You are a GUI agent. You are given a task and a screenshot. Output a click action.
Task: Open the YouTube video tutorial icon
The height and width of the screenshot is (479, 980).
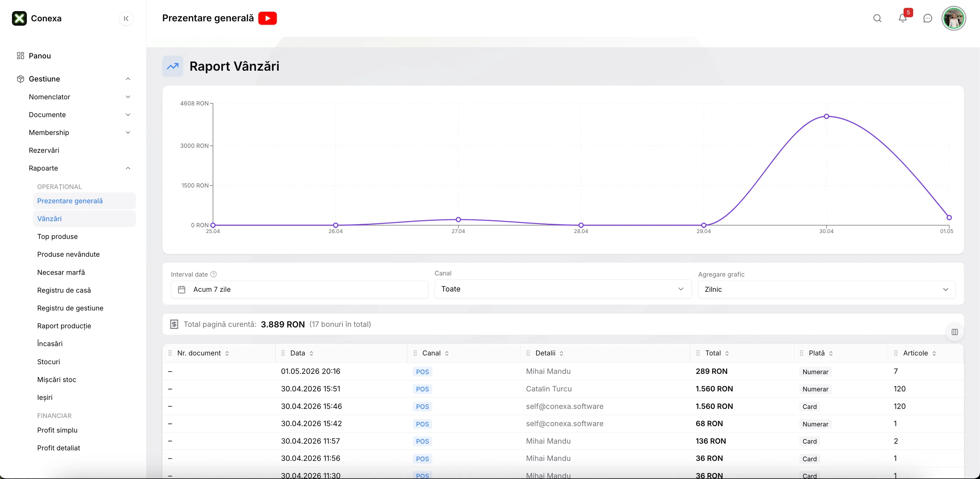pos(267,18)
